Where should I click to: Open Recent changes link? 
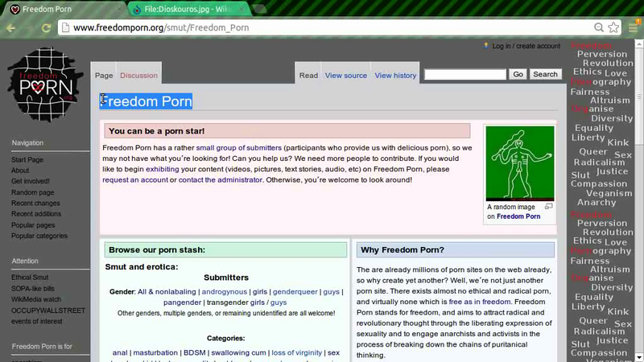[x=35, y=204]
